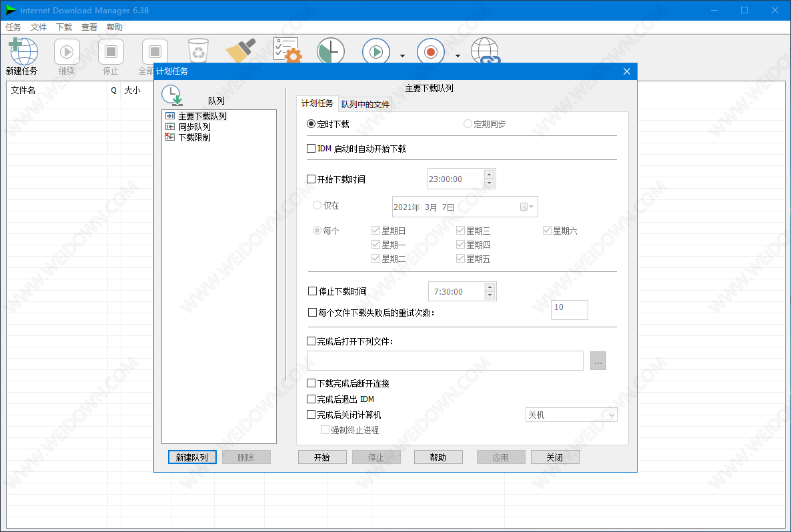Click the scheduler clock toolbar icon

click(331, 51)
